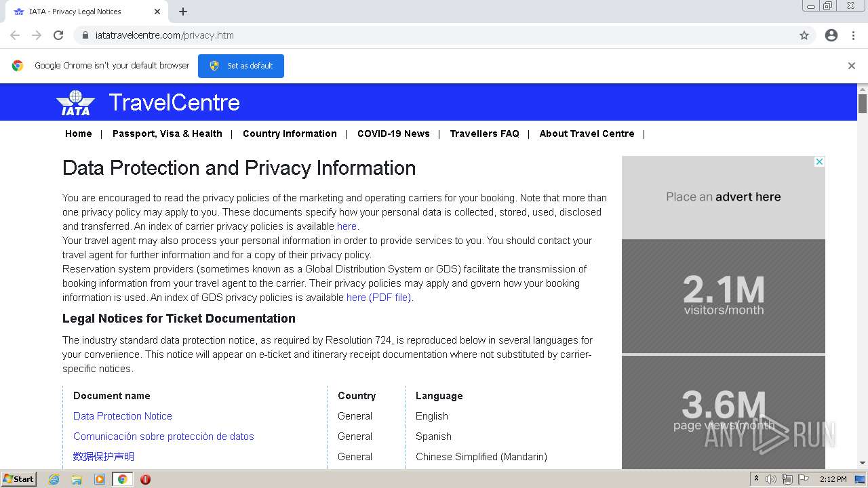
Task: Click the 'English' language cell
Action: click(432, 416)
